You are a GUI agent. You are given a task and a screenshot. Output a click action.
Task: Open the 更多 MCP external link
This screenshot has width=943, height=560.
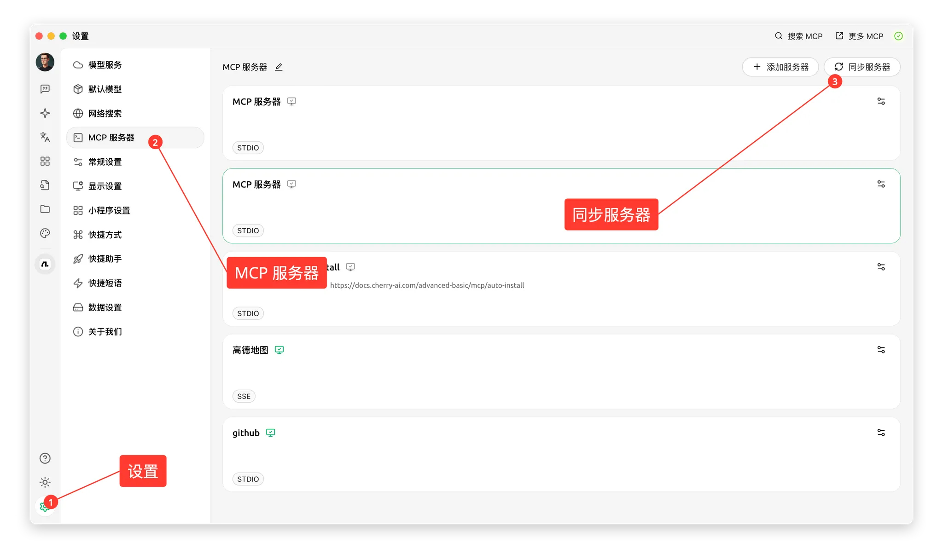coord(859,36)
